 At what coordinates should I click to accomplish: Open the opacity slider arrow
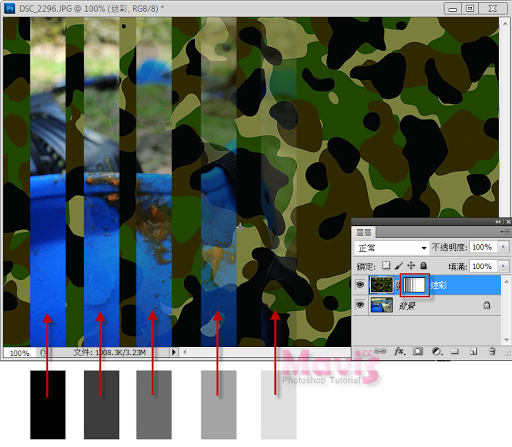click(x=503, y=247)
